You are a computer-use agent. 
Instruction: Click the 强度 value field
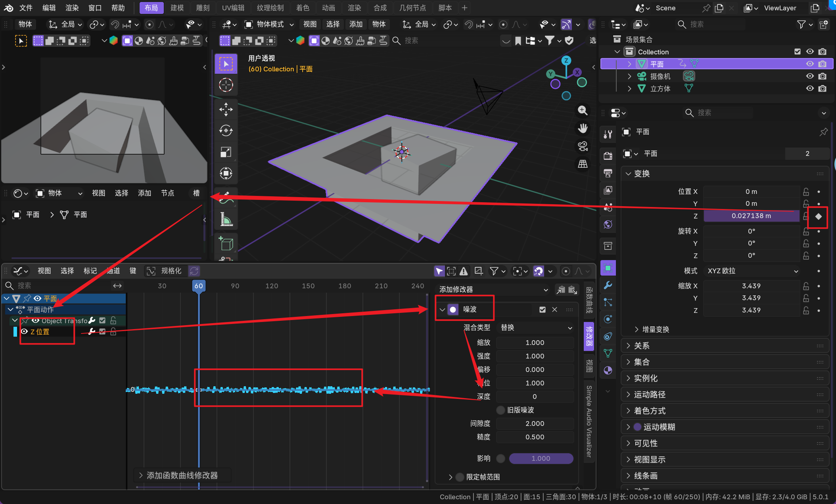[534, 356]
